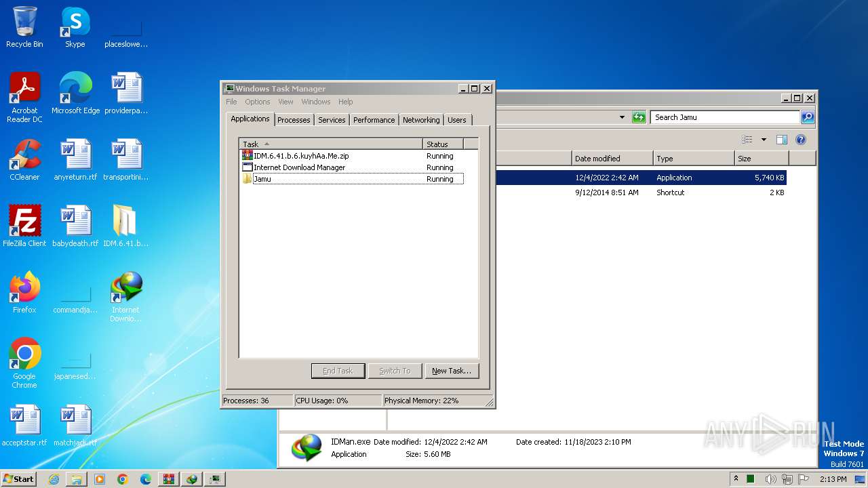Toggle the explorer preview pane button
Image resolution: width=868 pixels, height=488 pixels.
tap(781, 140)
